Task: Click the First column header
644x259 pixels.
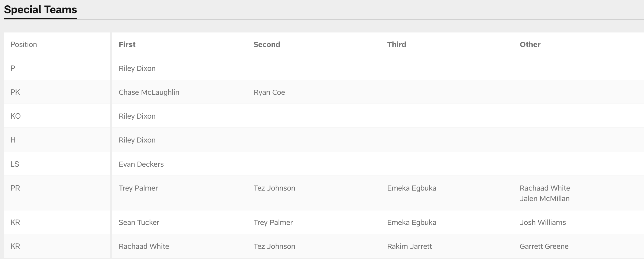Action: 127,45
